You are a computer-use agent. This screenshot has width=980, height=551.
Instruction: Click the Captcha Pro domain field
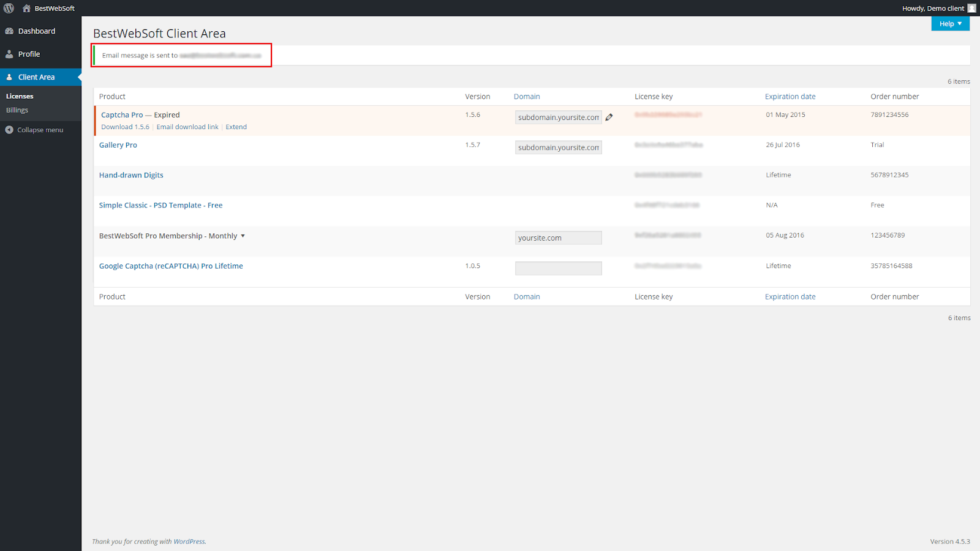point(559,117)
